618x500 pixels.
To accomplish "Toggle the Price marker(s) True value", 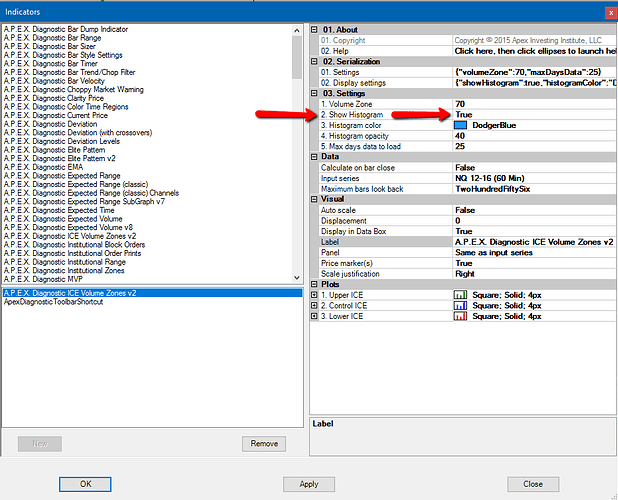I will [535, 263].
